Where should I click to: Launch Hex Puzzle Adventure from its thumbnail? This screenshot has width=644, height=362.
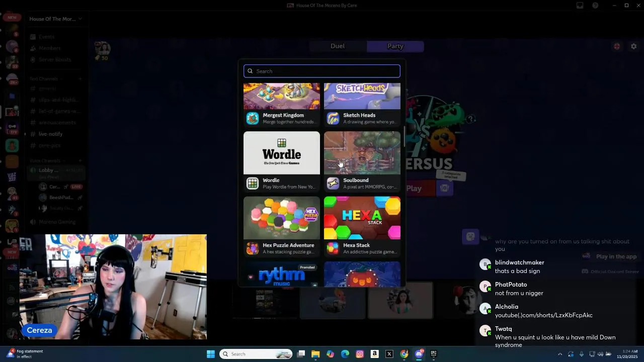(282, 218)
